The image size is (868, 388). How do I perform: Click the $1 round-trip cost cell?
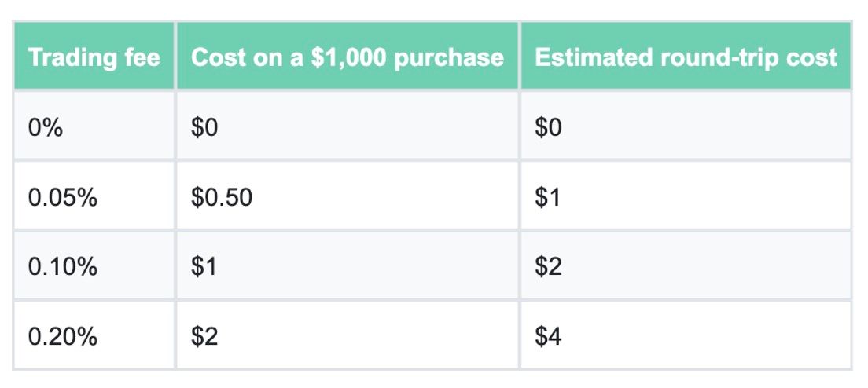pyautogui.click(x=686, y=196)
